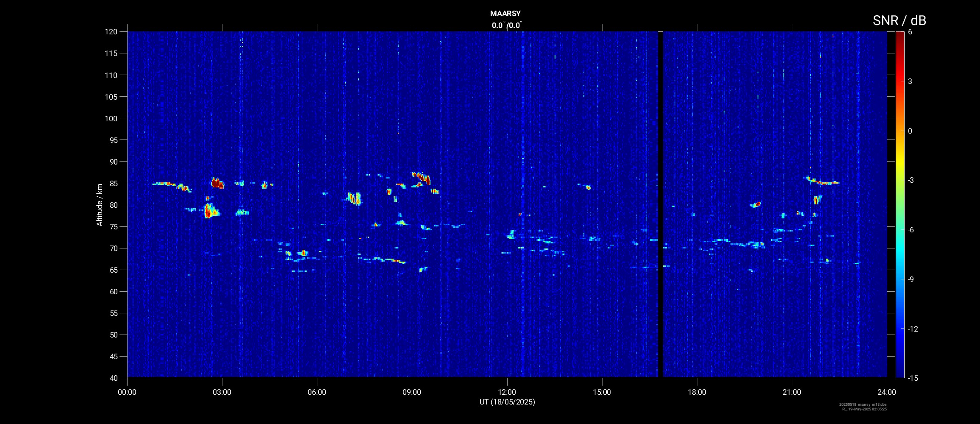The image size is (980, 424).
Task: Click the 90 altitude tick label
Action: point(113,162)
